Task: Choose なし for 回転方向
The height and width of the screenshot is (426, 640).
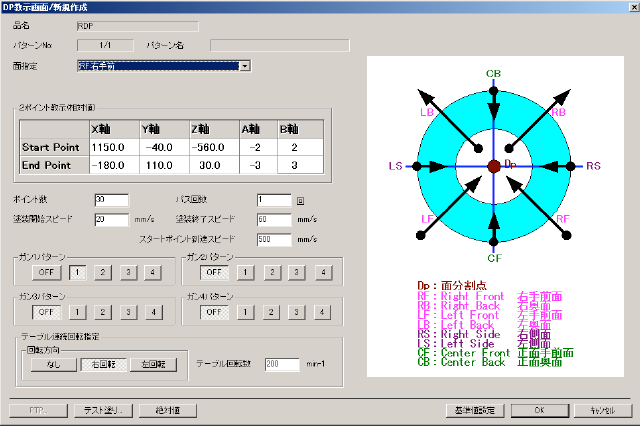Action: [x=53, y=364]
